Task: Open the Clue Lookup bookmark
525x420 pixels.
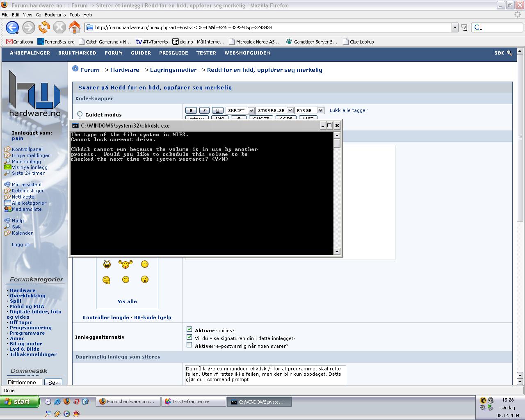Action: pos(358,41)
